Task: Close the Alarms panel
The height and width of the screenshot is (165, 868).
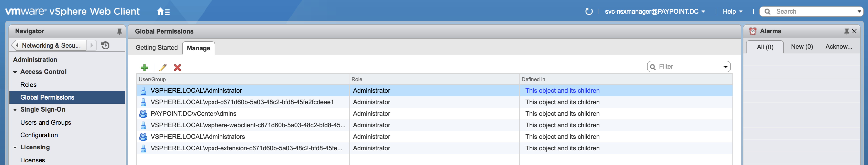Action: pos(854,31)
